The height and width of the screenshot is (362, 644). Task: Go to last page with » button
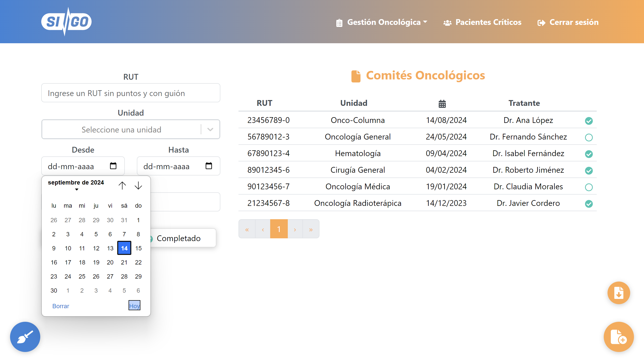point(311,229)
